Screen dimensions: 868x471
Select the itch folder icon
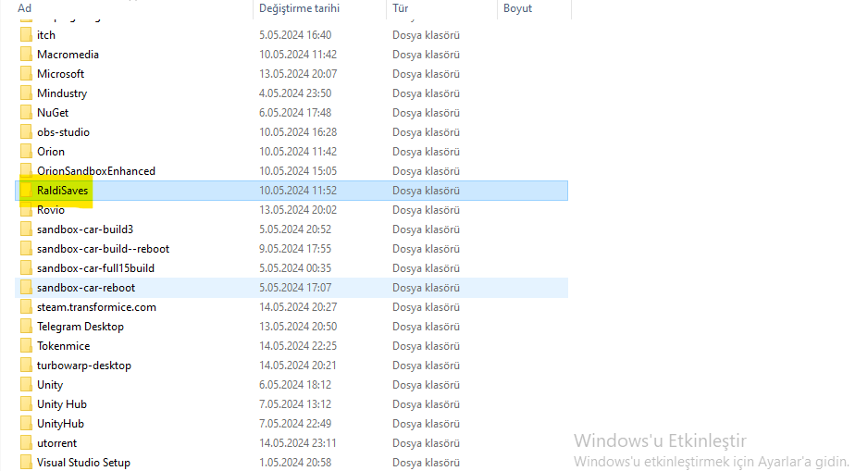(26, 35)
